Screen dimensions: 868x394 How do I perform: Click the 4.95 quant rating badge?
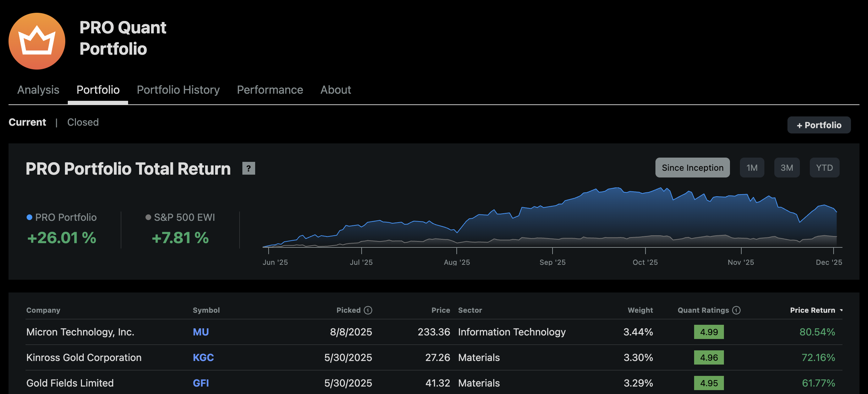709,383
